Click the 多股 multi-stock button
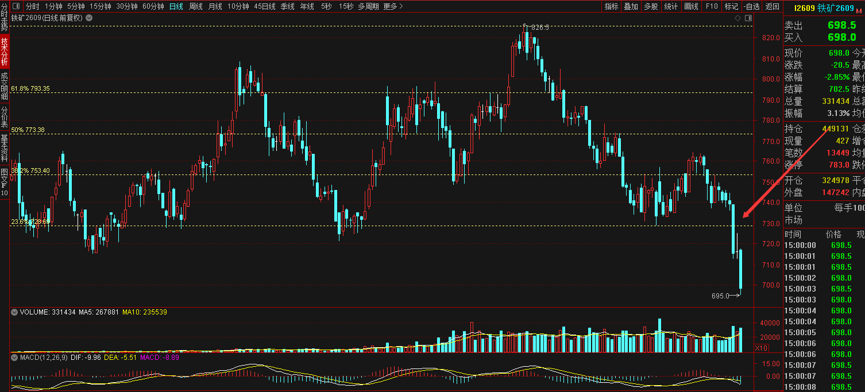Viewport: 865px width, 392px height. [x=650, y=7]
